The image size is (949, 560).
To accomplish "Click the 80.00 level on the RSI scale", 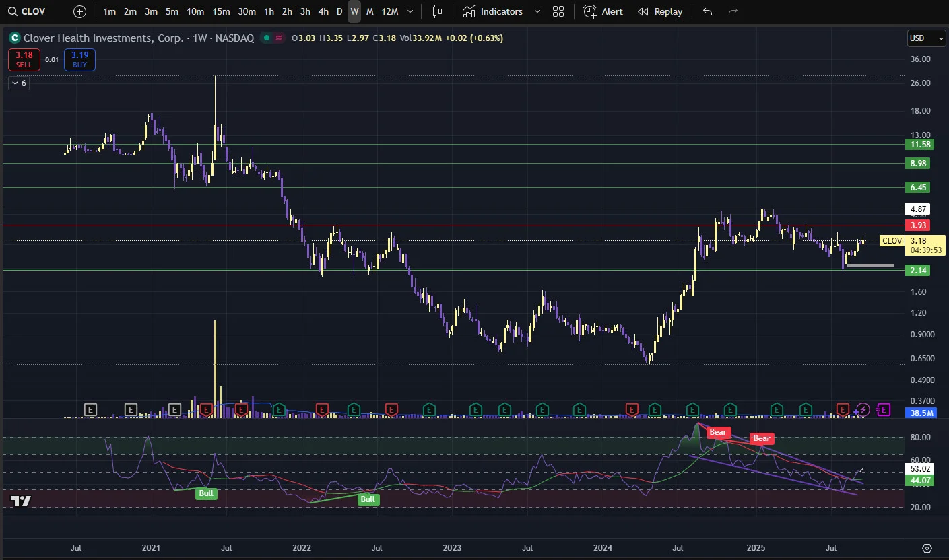I will 920,438.
